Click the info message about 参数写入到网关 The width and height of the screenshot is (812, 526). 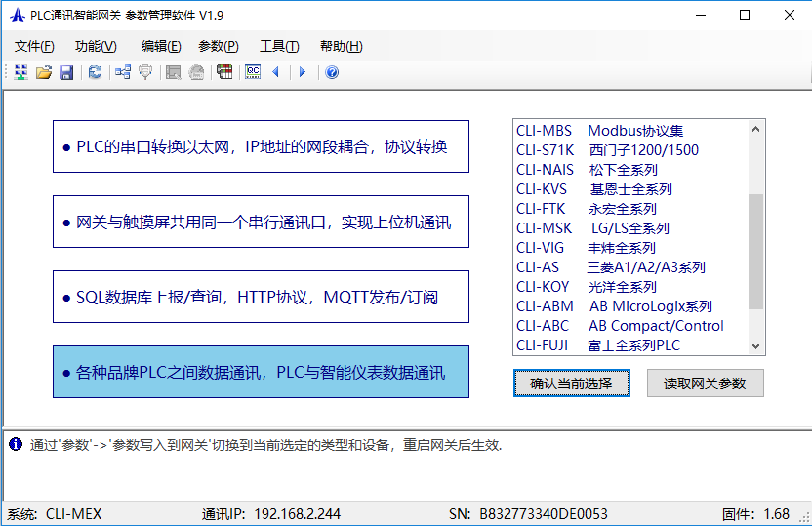coord(265,445)
